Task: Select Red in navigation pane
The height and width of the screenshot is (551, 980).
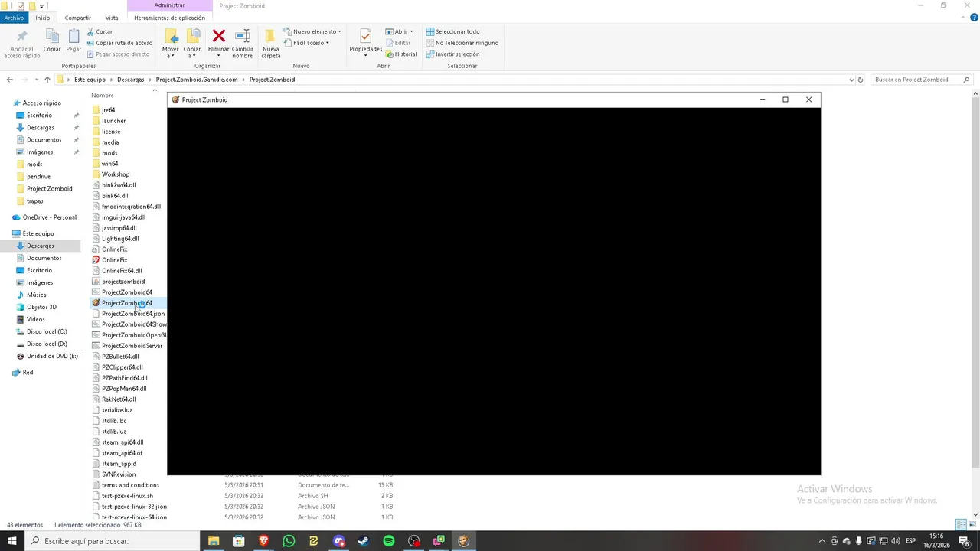Action: point(28,373)
